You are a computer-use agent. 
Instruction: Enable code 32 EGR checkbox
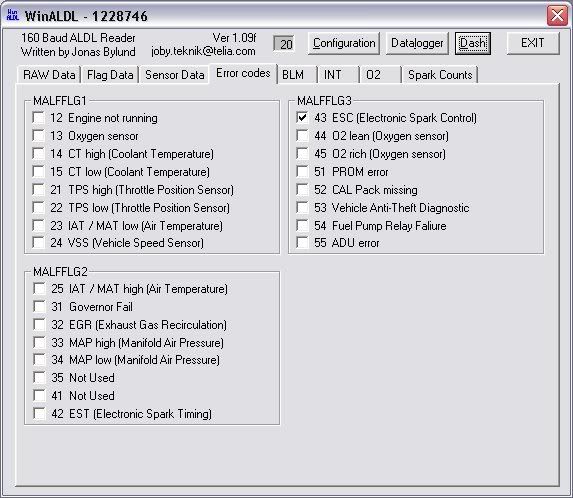39,324
